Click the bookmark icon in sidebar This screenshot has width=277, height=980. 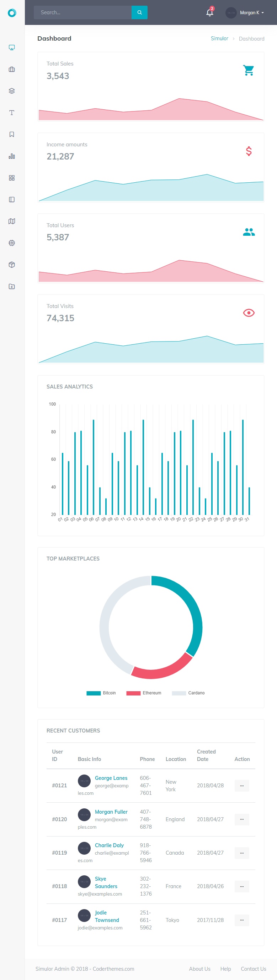[12, 134]
